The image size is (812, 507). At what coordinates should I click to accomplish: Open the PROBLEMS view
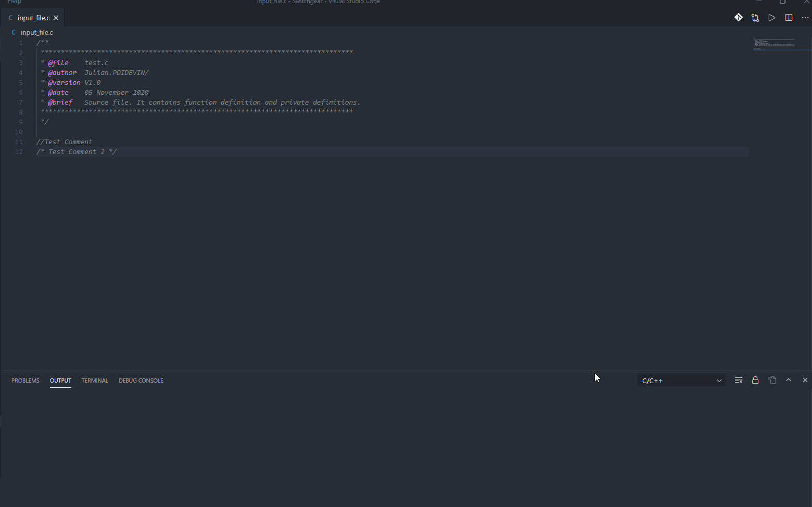coord(25,380)
